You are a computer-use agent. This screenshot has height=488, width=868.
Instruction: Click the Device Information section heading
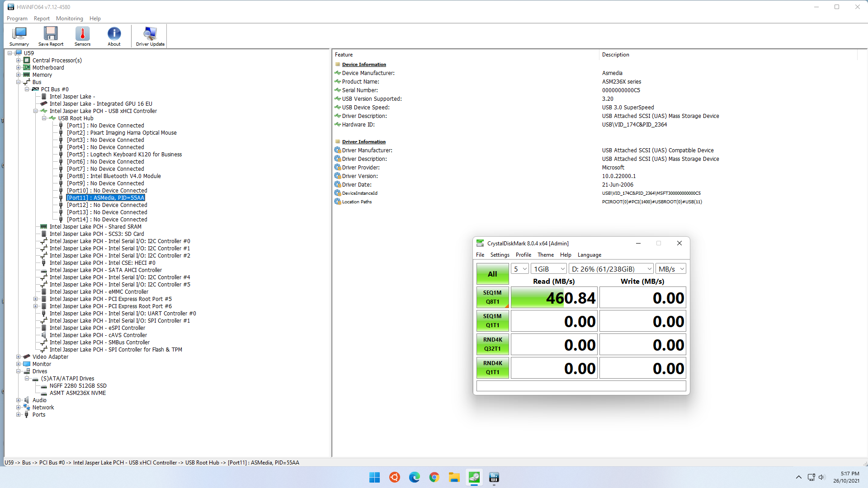coord(364,65)
